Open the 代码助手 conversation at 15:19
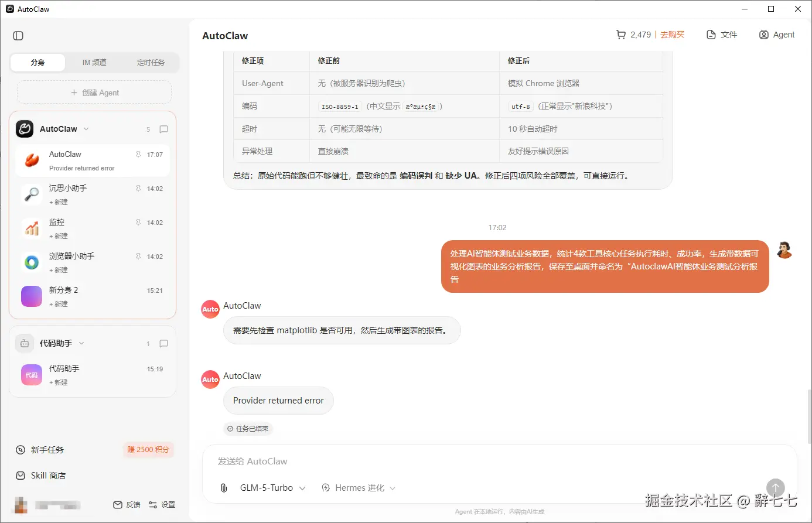 [93, 375]
